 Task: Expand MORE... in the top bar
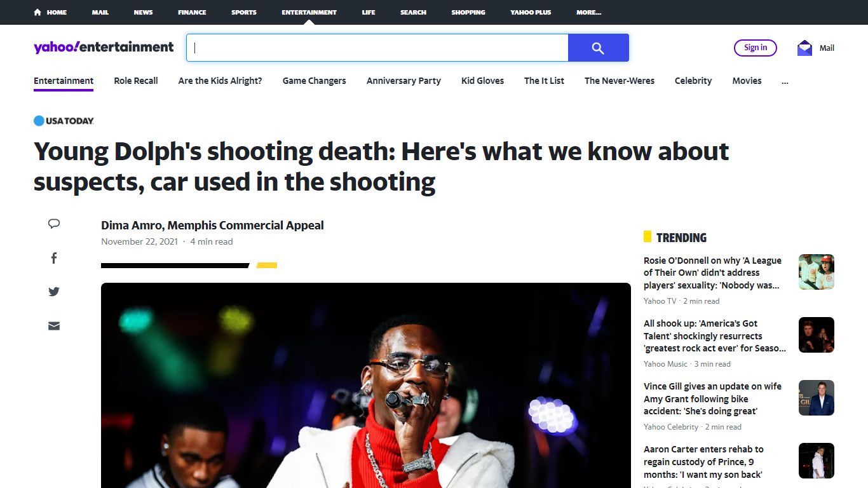coord(588,12)
